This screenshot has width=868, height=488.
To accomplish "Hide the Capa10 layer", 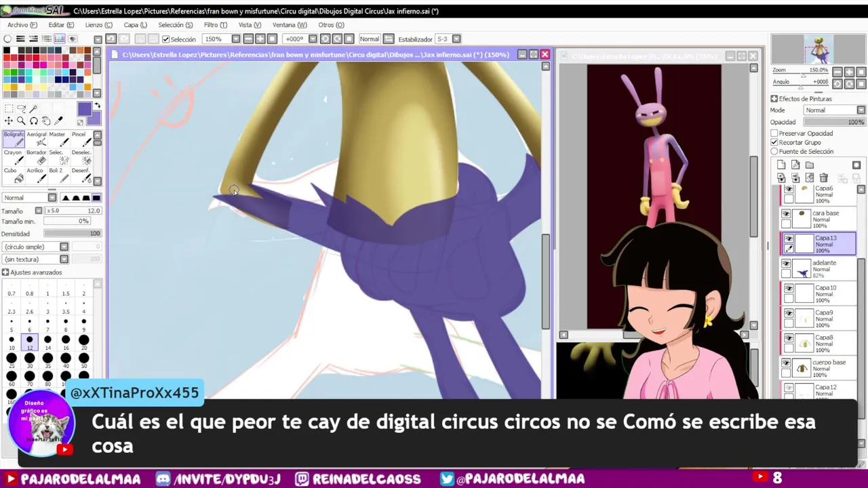I will click(x=788, y=289).
